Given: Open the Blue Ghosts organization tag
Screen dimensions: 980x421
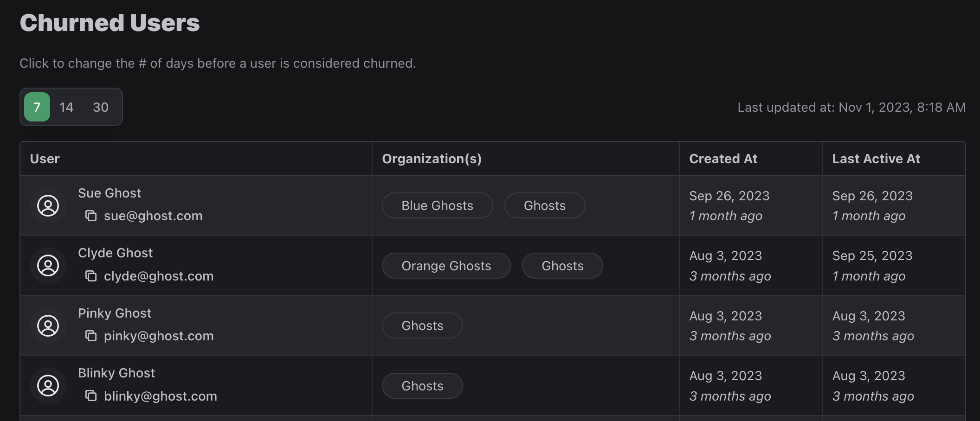Looking at the screenshot, I should tap(437, 206).
